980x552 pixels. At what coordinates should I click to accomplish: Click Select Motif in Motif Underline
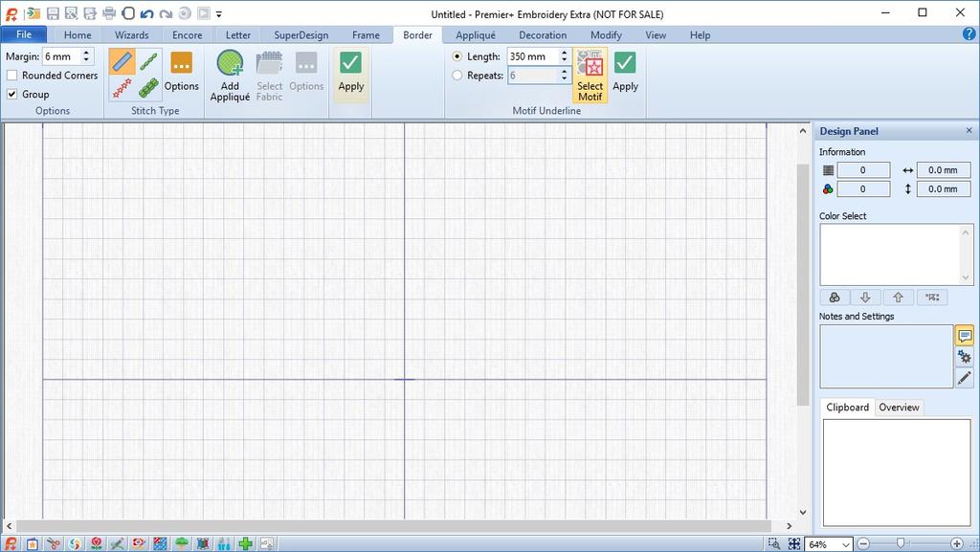click(590, 76)
